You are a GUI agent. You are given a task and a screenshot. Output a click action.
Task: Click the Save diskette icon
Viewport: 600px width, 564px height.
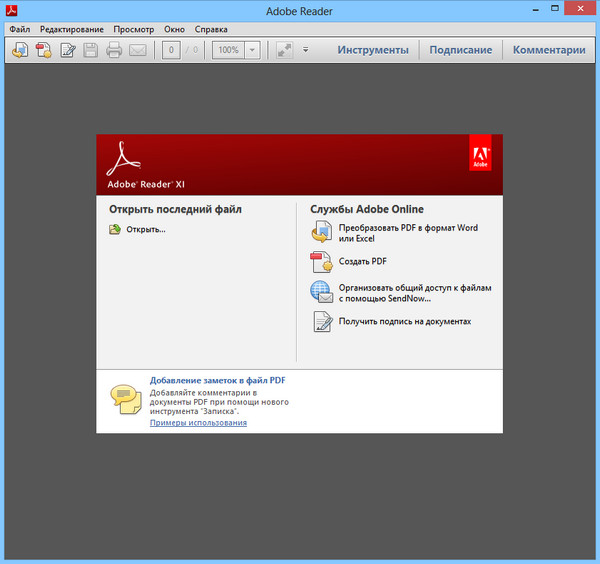(90, 50)
